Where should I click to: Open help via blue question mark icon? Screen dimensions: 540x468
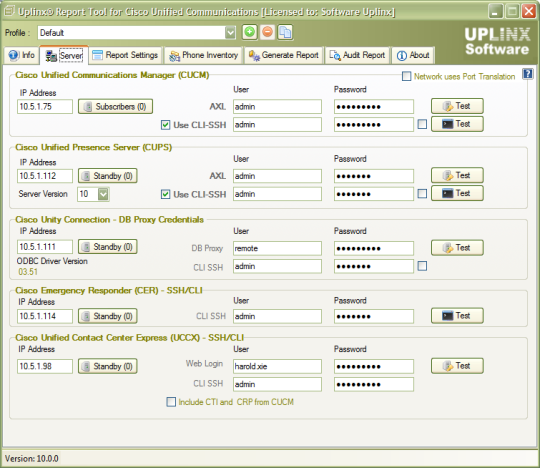point(527,74)
